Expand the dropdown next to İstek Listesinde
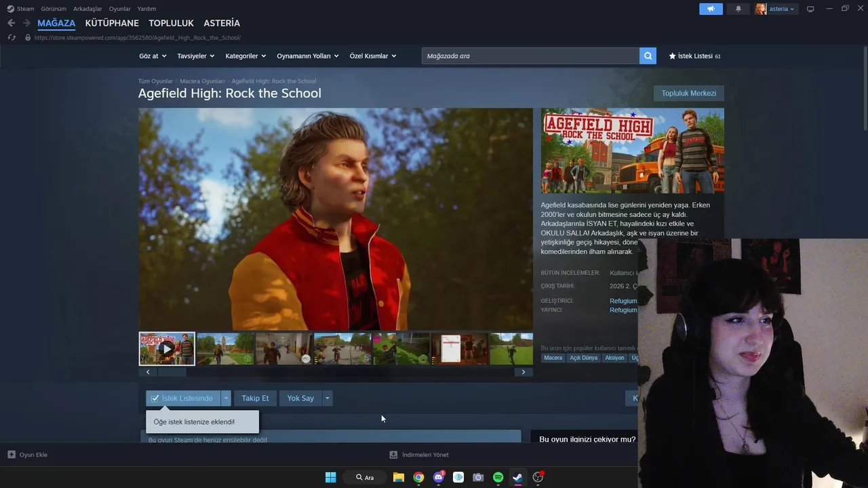This screenshot has height=488, width=868. (226, 399)
